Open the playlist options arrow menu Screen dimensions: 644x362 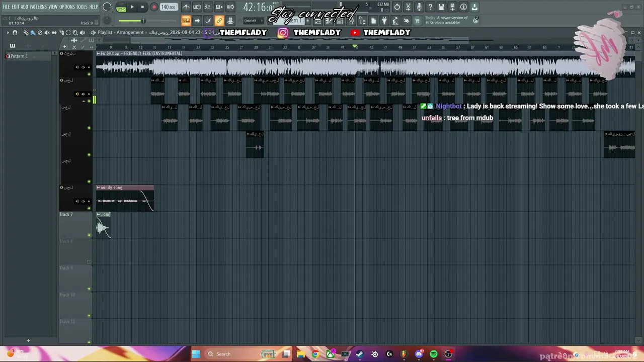point(8,33)
